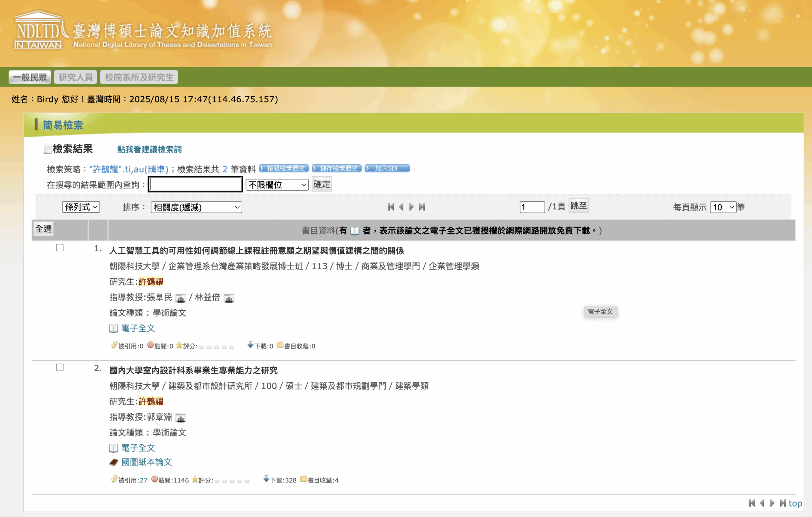Open advisor 張阜民's profile icon
This screenshot has height=517, width=812.
[181, 298]
